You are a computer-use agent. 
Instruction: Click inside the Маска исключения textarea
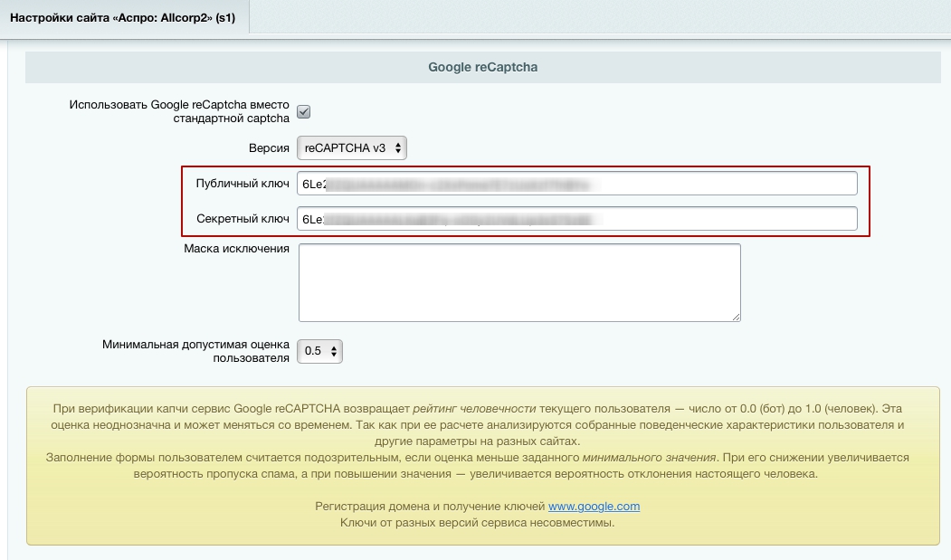pyautogui.click(x=519, y=282)
